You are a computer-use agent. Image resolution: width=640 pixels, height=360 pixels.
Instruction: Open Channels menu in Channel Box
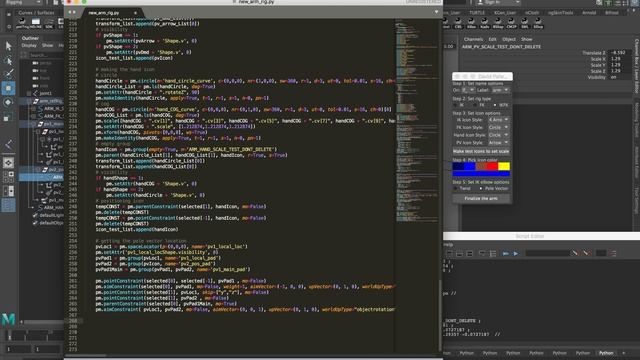tap(473, 39)
